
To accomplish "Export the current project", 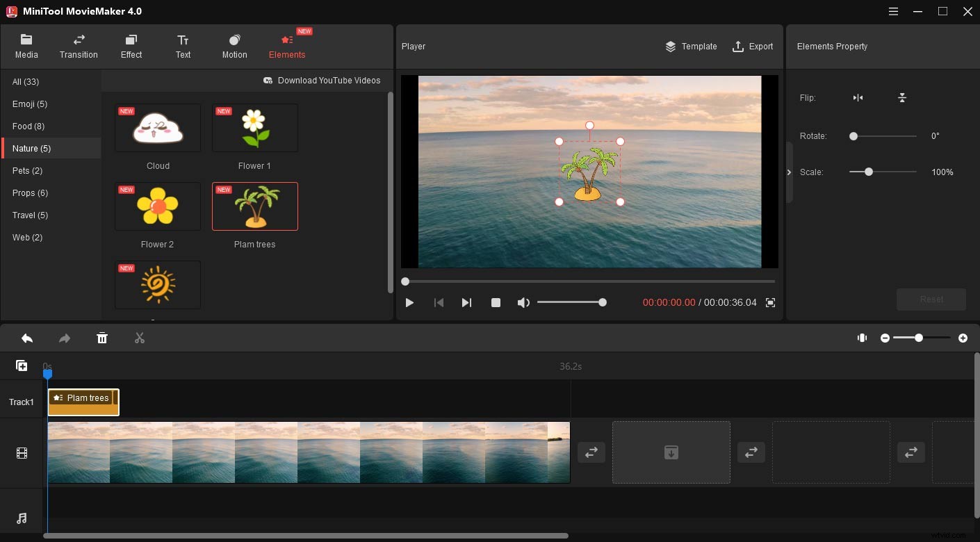I will (753, 46).
